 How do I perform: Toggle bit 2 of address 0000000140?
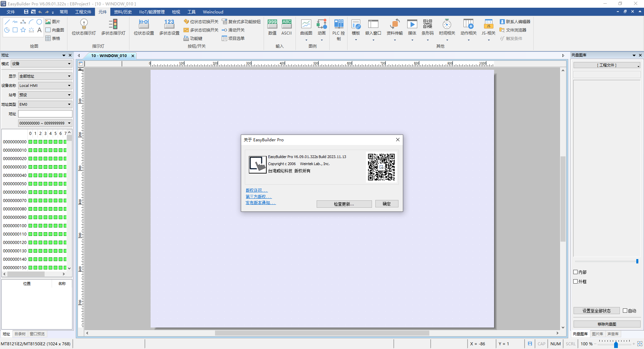[x=40, y=259]
